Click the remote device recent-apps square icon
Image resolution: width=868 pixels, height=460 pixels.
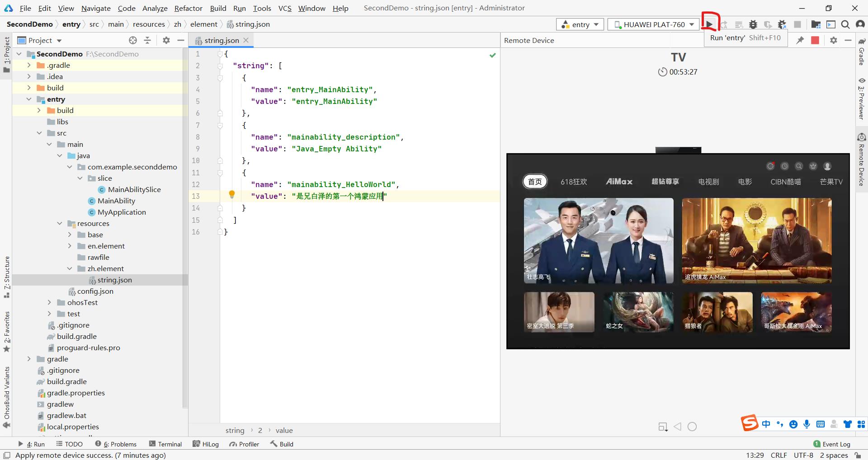(663, 427)
